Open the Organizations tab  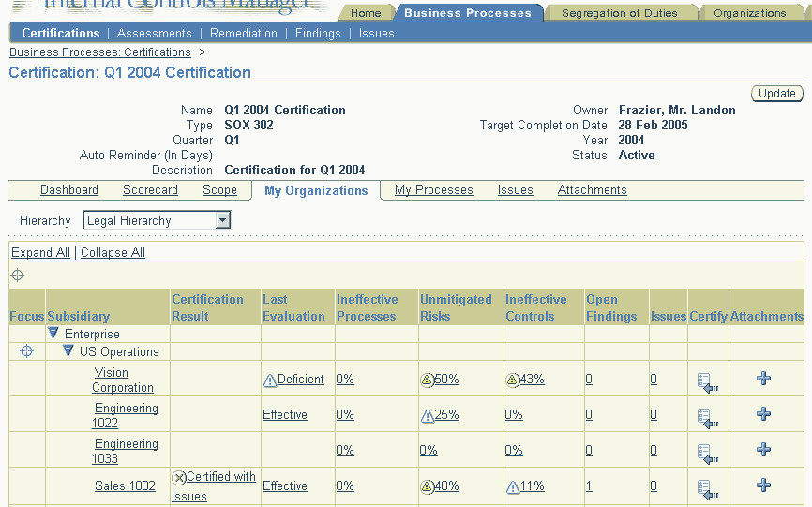click(x=750, y=13)
